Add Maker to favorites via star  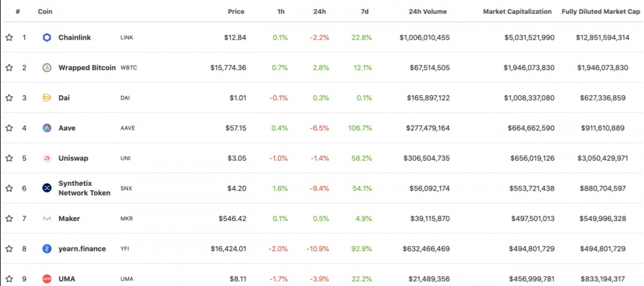click(9, 219)
